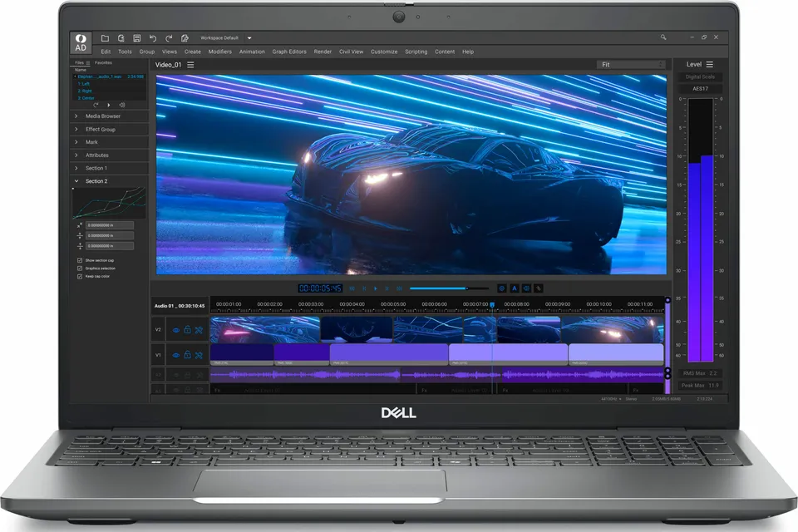The width and height of the screenshot is (798, 532).
Task: Open the Level panel hamburger menu
Action: point(709,65)
